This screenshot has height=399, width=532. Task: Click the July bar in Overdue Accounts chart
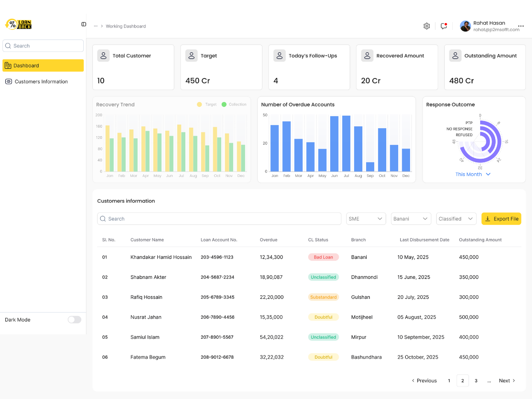[346, 143]
